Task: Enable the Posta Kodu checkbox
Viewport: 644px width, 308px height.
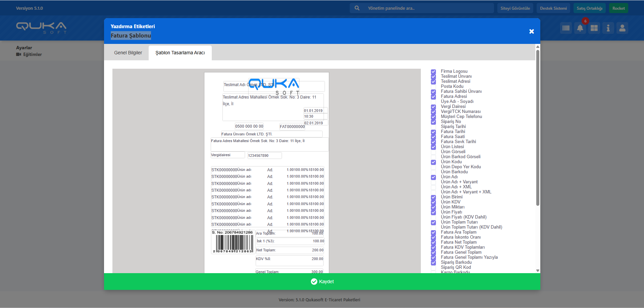Action: [x=433, y=86]
